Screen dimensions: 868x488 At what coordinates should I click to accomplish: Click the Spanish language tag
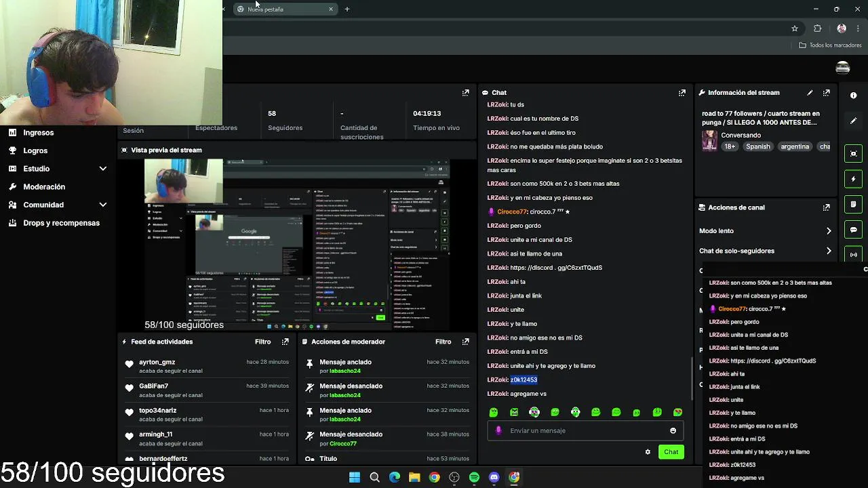click(x=757, y=146)
